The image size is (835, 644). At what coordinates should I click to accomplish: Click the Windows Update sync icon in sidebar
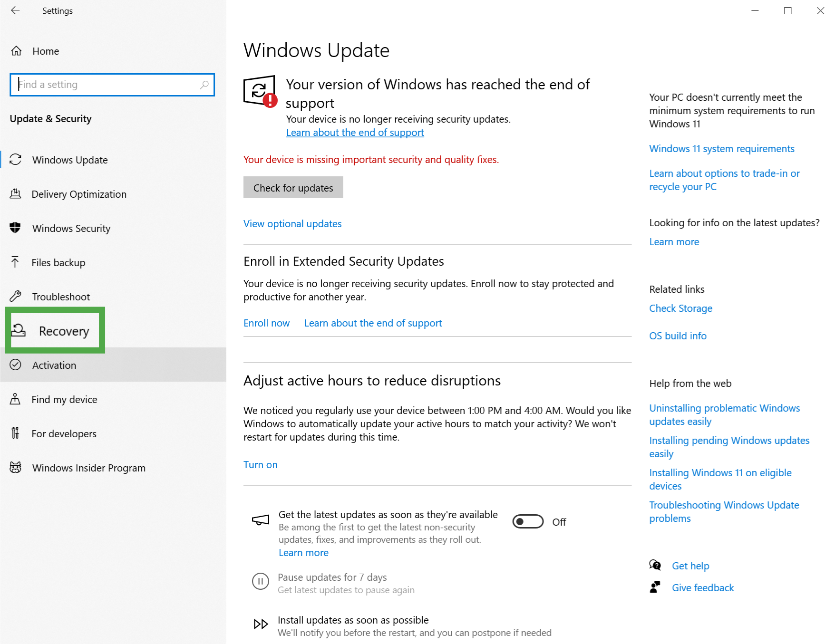pos(16,160)
